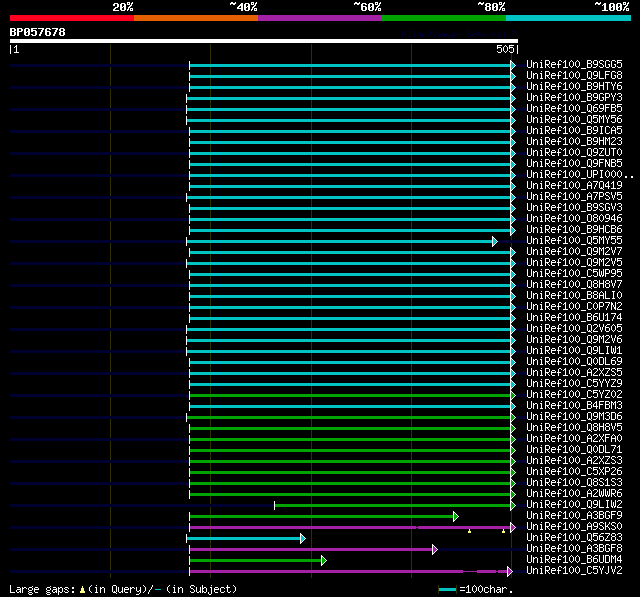Select the cyan alignment bar for Q2V605

(349, 329)
